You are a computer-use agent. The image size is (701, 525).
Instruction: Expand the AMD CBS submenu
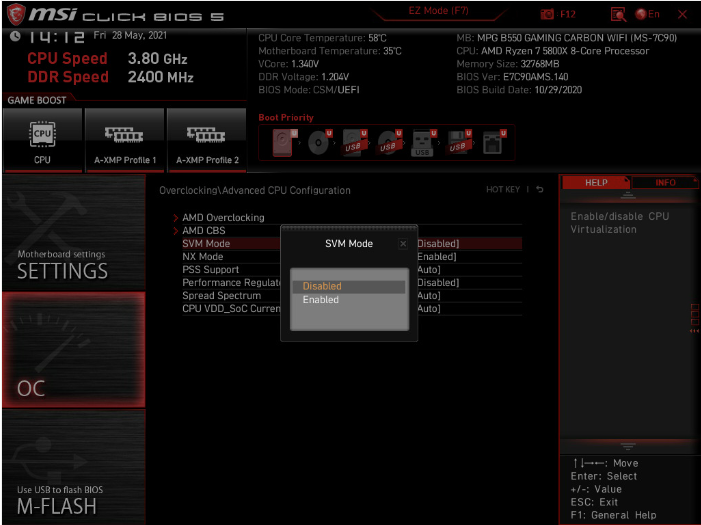[203, 230]
